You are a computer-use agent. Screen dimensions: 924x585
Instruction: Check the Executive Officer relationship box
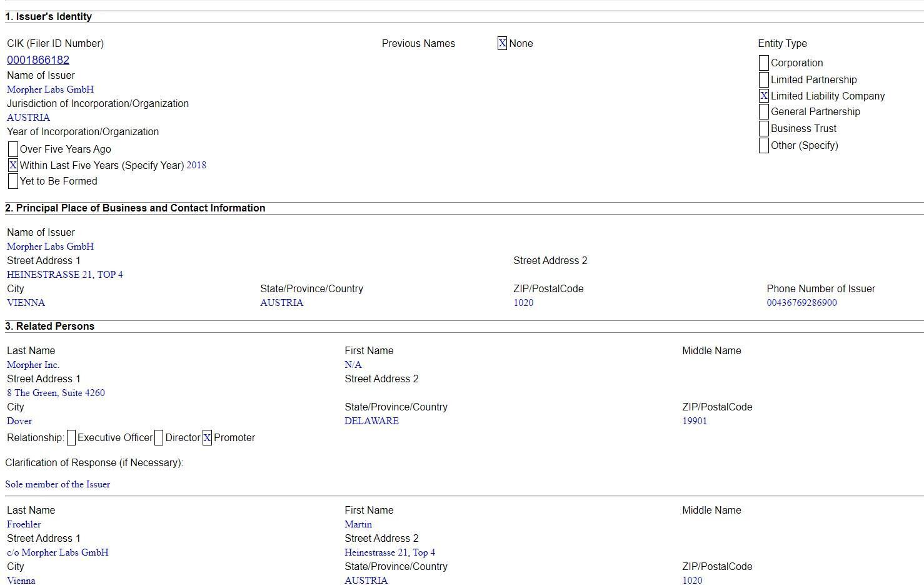point(71,437)
